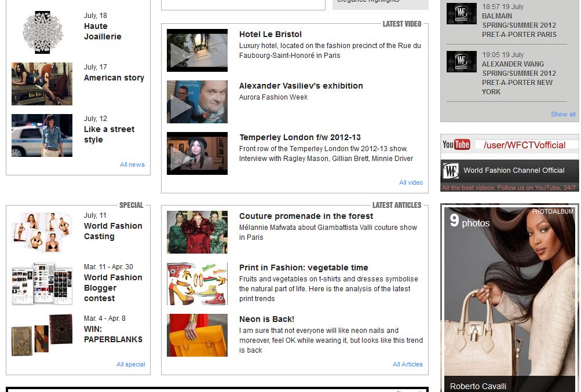This screenshot has width=581, height=392.
Task: Click All the best videos YouTube tagline
Action: point(509,188)
